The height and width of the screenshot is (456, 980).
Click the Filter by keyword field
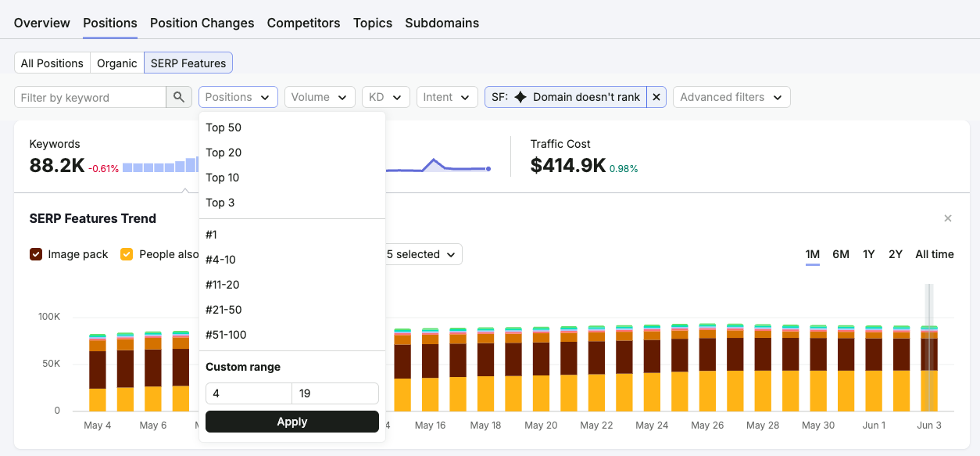(x=90, y=97)
